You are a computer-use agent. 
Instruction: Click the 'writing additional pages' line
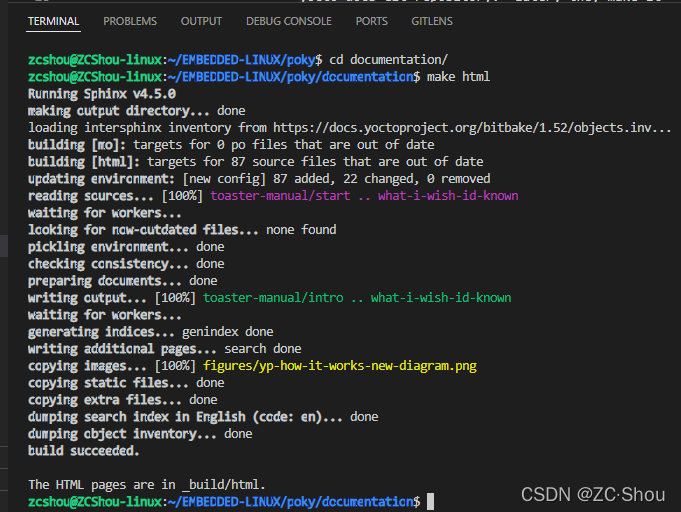[x=165, y=349]
